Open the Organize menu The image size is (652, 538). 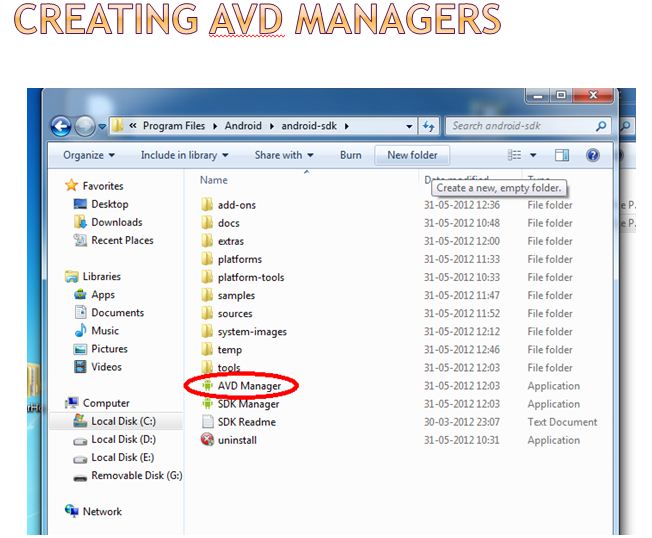[x=89, y=155]
